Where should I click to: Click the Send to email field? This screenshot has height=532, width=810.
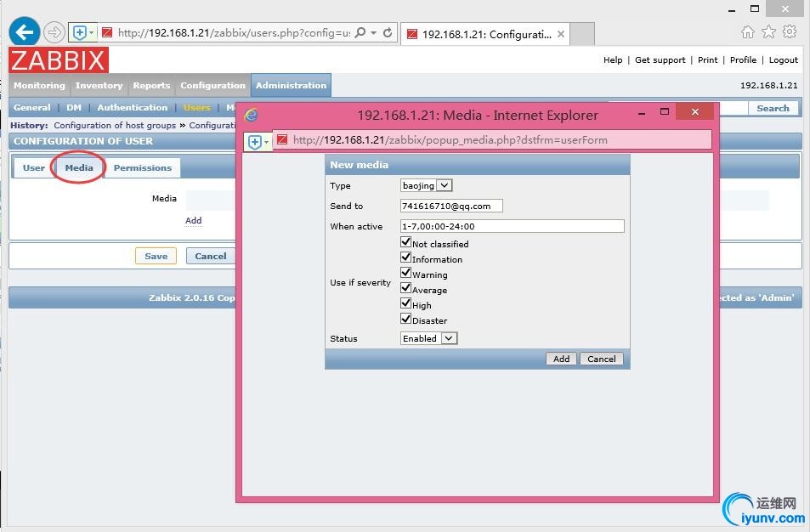pyautogui.click(x=451, y=206)
